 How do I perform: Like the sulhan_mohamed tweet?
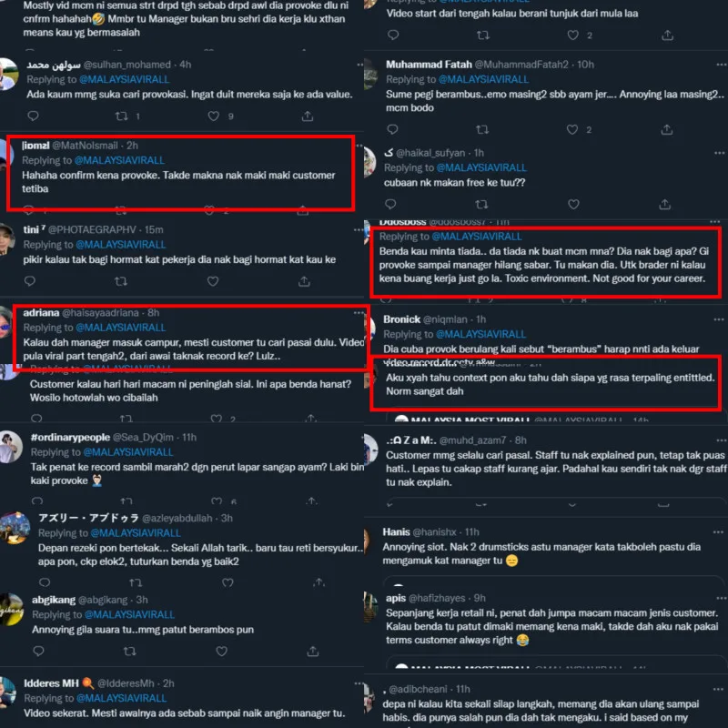pyautogui.click(x=214, y=116)
